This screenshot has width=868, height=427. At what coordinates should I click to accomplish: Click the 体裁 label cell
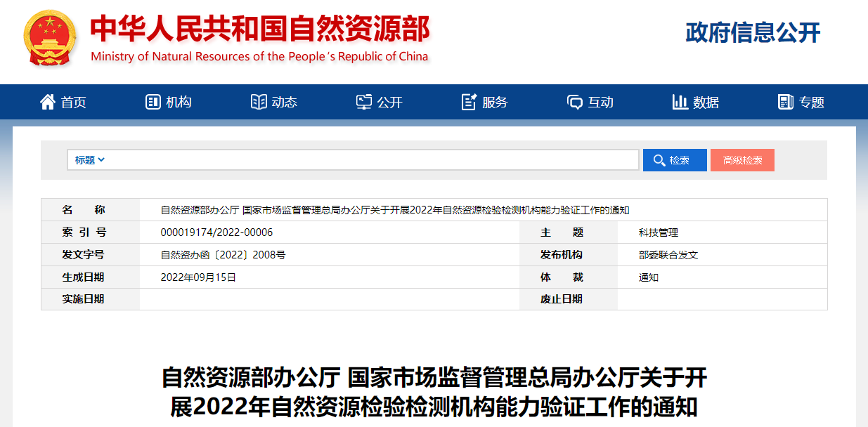point(569,277)
